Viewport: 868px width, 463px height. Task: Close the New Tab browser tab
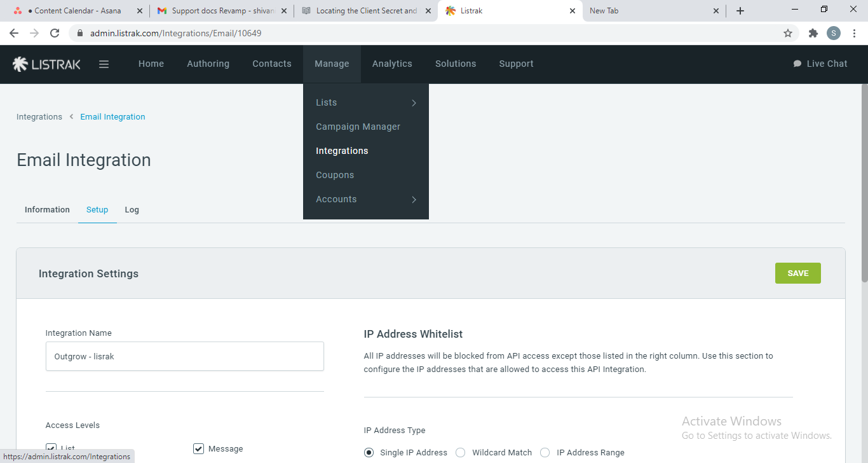pos(716,11)
